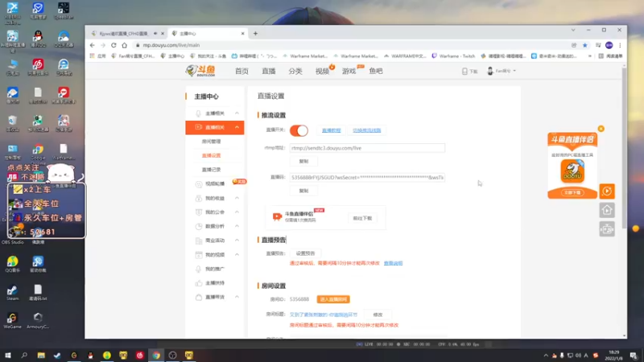Collapse the highlighted 直播相关 section chevron
The width and height of the screenshot is (644, 362).
(x=237, y=128)
